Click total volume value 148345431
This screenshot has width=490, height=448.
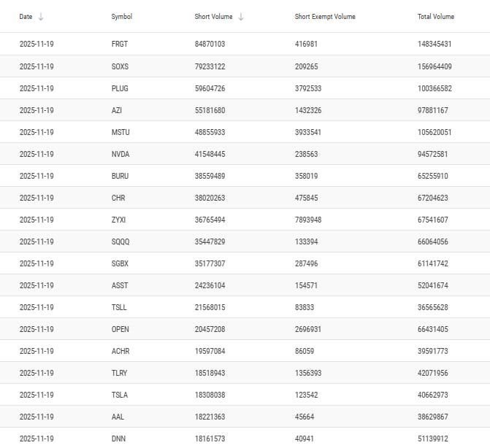click(435, 44)
